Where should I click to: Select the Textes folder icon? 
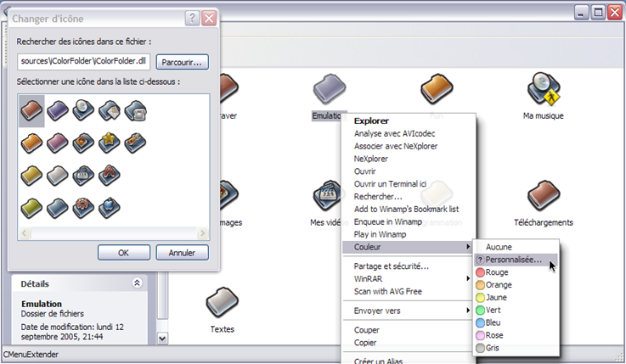(222, 305)
